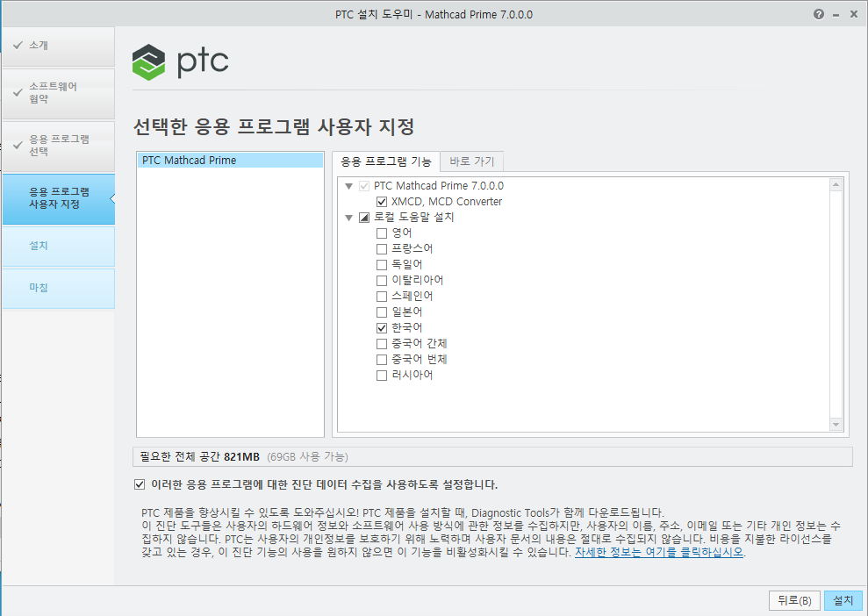Enable 스페인어 help installation
Screen dimensions: 868x616
(x=382, y=296)
